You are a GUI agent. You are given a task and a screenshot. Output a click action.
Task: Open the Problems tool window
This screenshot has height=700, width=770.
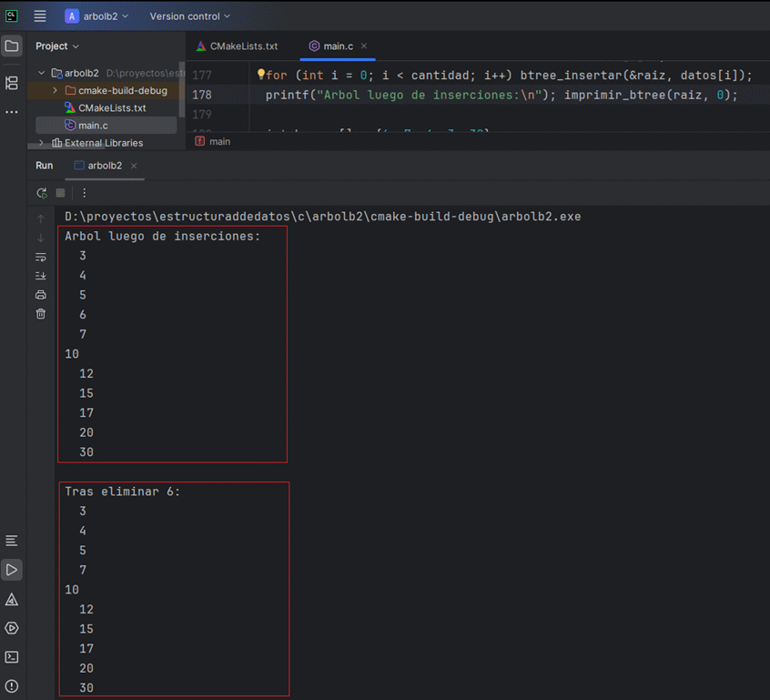click(x=12, y=685)
